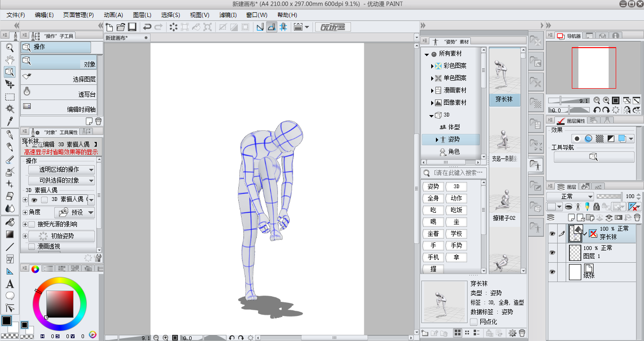
Task: Click the Save disk icon
Action: (132, 27)
